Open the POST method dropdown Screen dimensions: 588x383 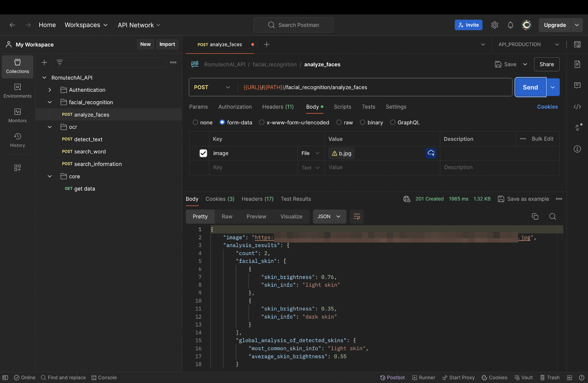click(212, 88)
